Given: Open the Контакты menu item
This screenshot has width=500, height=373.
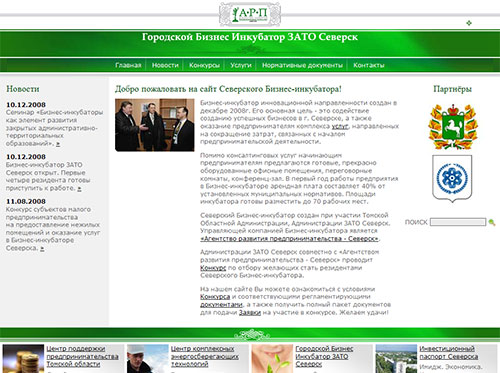Looking at the screenshot, I should coord(369,65).
